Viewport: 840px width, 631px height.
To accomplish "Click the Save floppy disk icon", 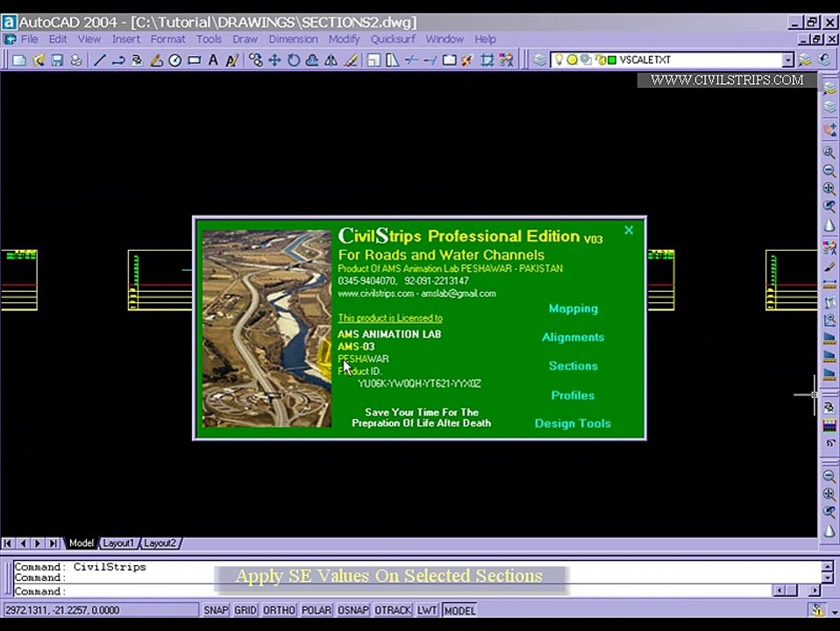I will click(x=57, y=60).
